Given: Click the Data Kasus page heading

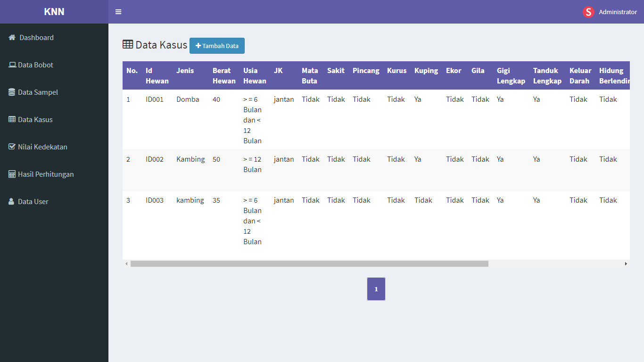Looking at the screenshot, I should [161, 45].
